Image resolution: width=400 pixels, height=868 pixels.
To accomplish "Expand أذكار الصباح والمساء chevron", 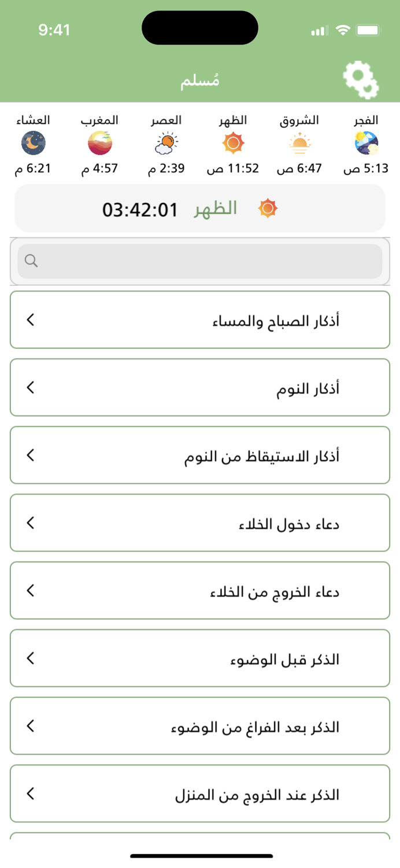I will click(30, 319).
